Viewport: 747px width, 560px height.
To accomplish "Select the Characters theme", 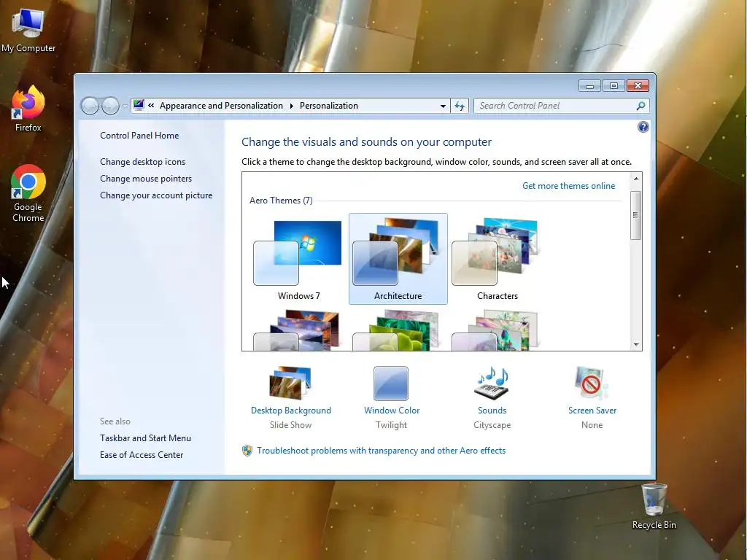I will click(x=497, y=259).
